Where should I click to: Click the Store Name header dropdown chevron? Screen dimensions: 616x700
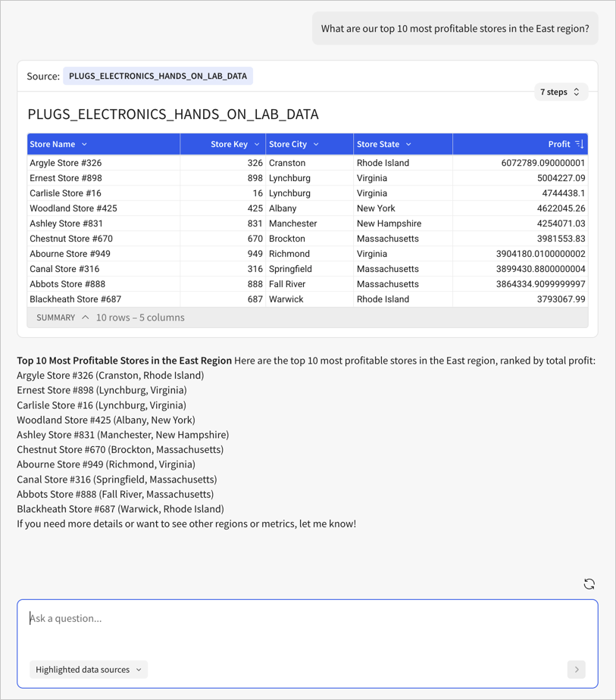(x=83, y=143)
